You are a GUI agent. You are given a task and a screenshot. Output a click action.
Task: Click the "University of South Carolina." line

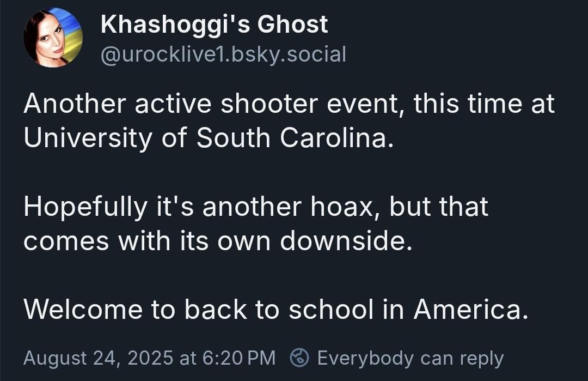[x=209, y=138]
